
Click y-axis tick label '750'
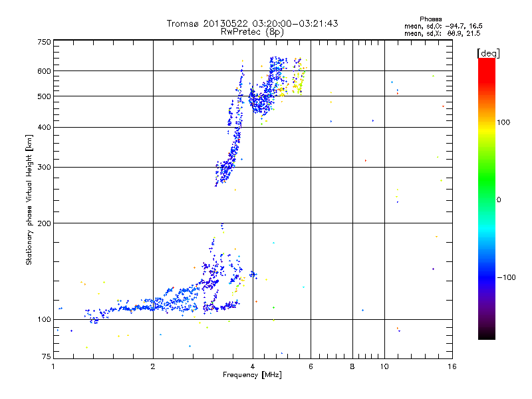click(44, 42)
